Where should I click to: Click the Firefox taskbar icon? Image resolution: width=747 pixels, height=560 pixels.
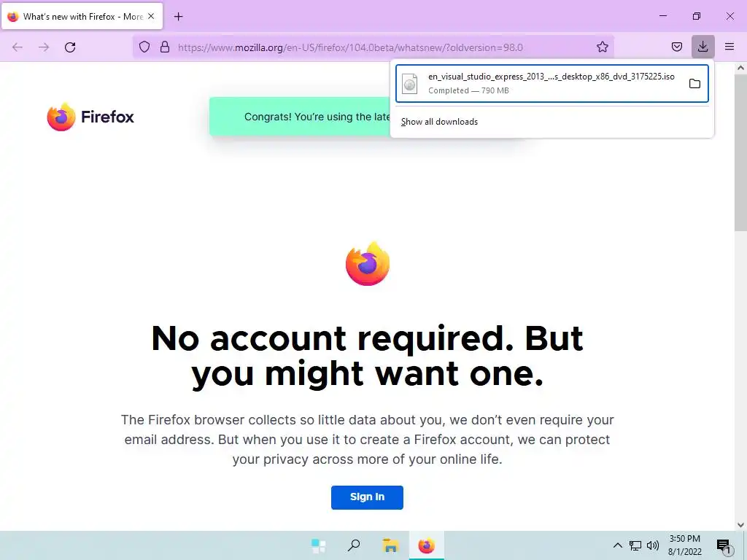(426, 545)
